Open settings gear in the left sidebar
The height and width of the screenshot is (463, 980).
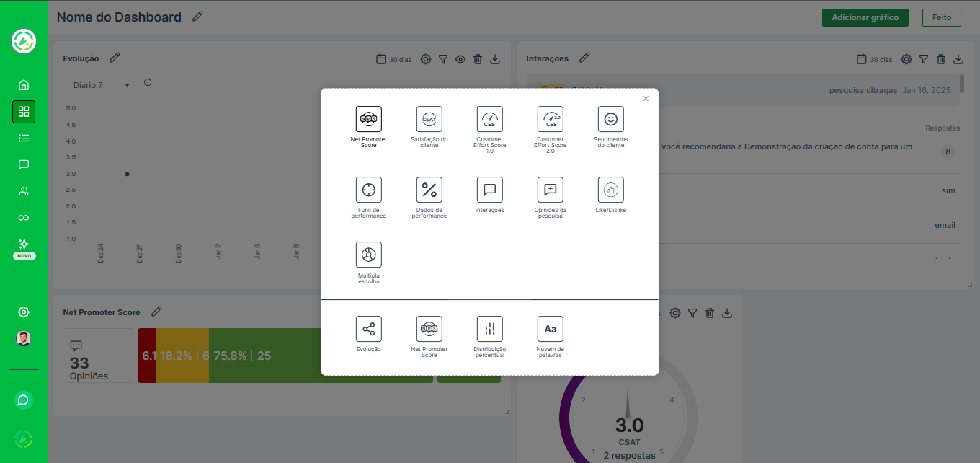[24, 312]
